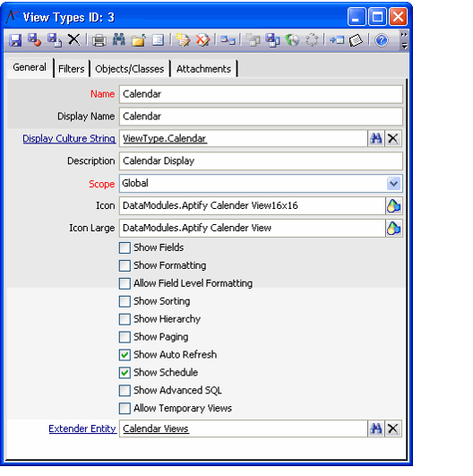Click into the Icon Large text field
This screenshot has width=473, height=476.
tap(253, 229)
